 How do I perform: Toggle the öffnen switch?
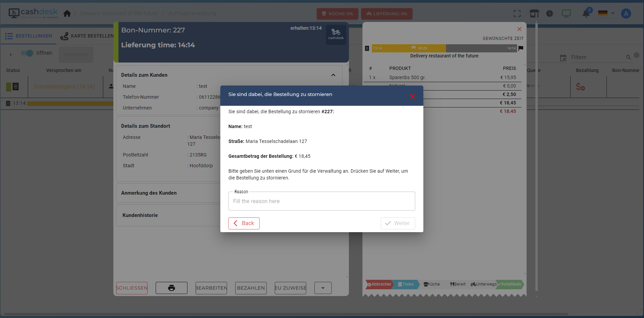27,53
